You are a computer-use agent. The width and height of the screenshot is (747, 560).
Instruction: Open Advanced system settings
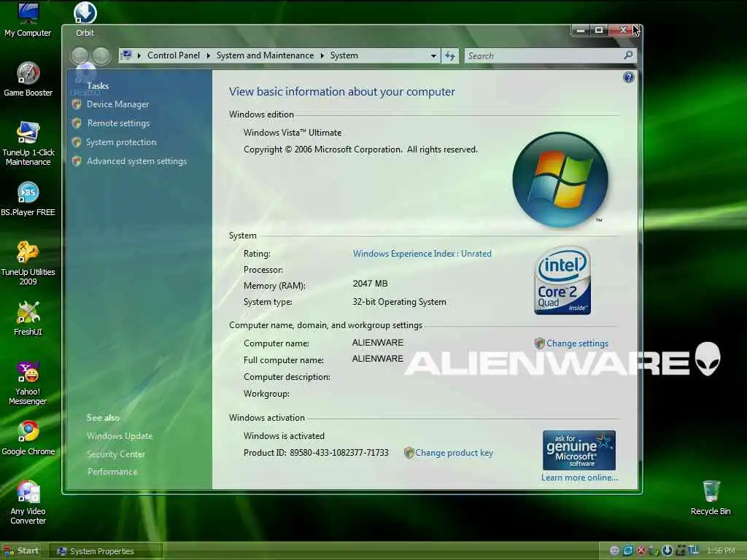point(136,161)
